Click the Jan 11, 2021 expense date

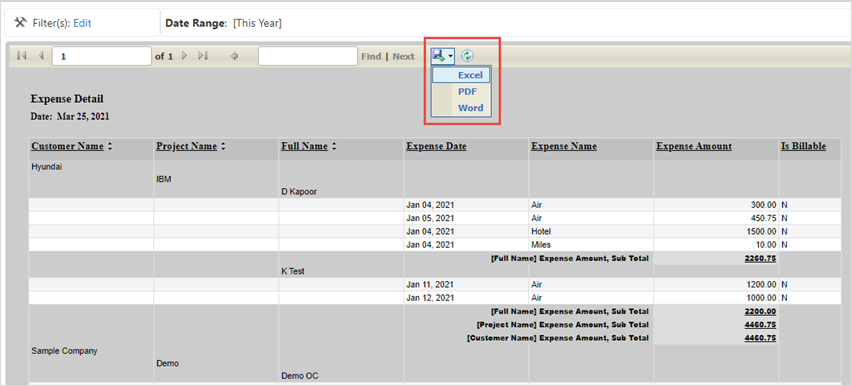(x=430, y=284)
